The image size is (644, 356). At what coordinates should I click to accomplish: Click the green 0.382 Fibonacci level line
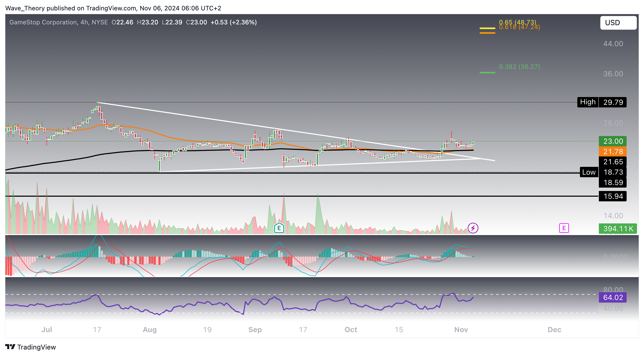point(487,73)
